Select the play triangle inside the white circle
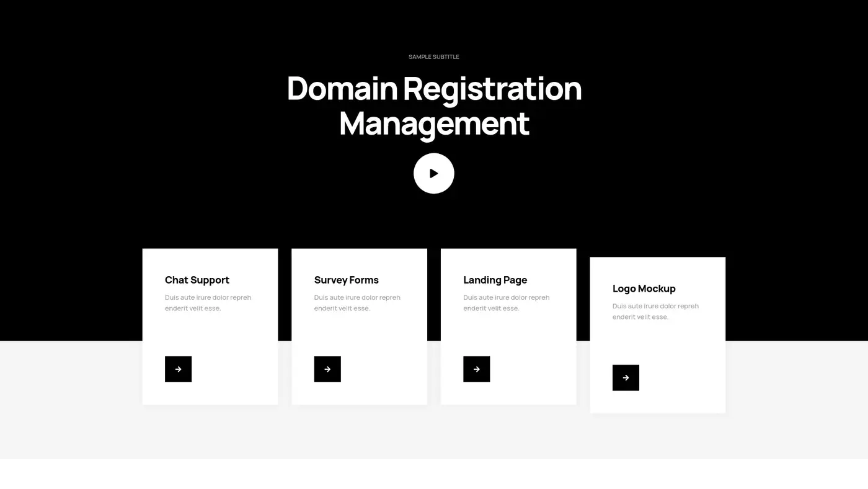 435,173
